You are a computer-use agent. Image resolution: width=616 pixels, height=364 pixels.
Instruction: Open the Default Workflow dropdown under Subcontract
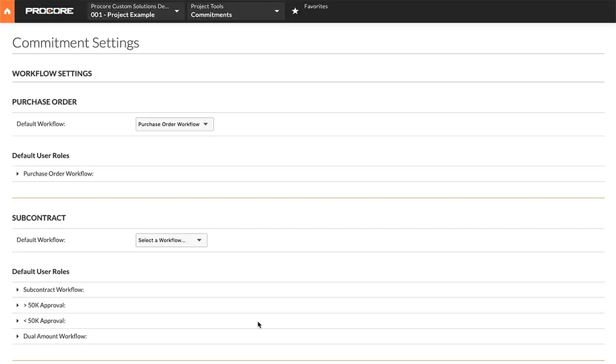point(171,240)
